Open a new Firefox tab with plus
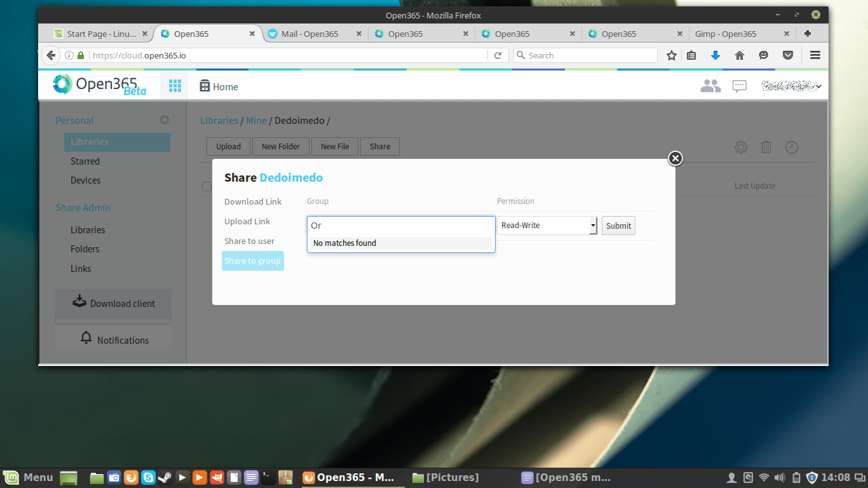This screenshot has width=868, height=488. [x=808, y=34]
